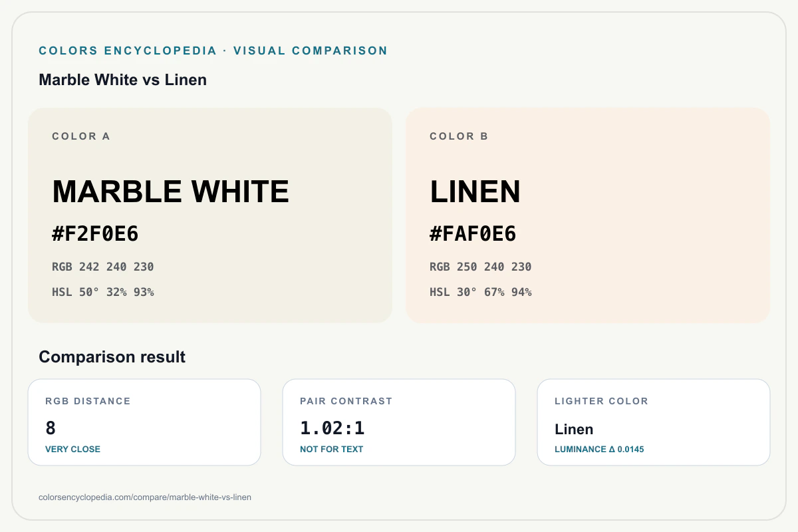This screenshot has width=798, height=532.
Task: Click the Marble White vs Linen title
Action: point(123,80)
